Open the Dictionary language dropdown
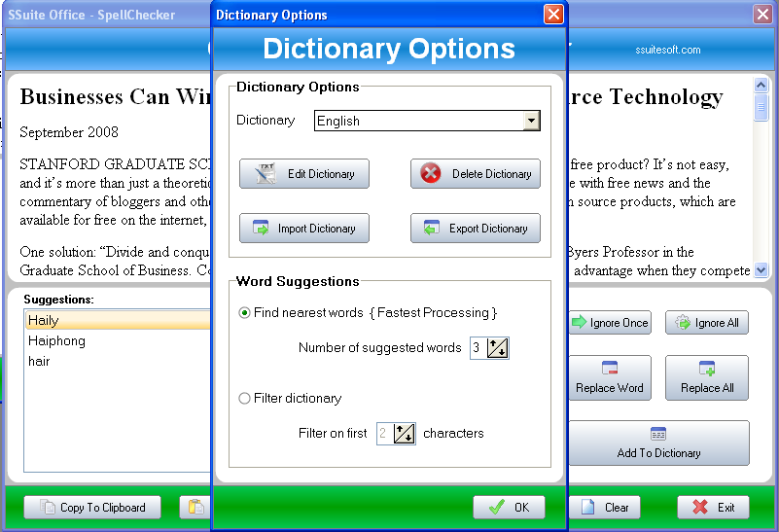 [530, 121]
